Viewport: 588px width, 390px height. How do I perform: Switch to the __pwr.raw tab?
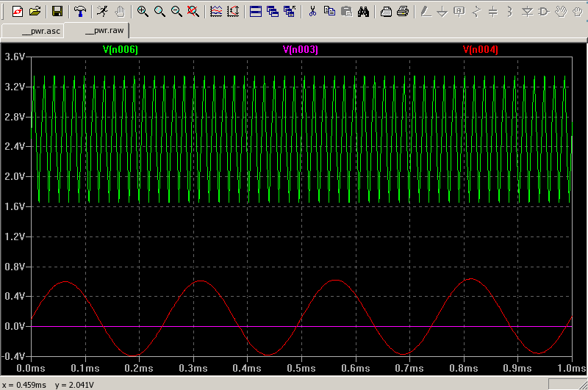click(x=96, y=30)
